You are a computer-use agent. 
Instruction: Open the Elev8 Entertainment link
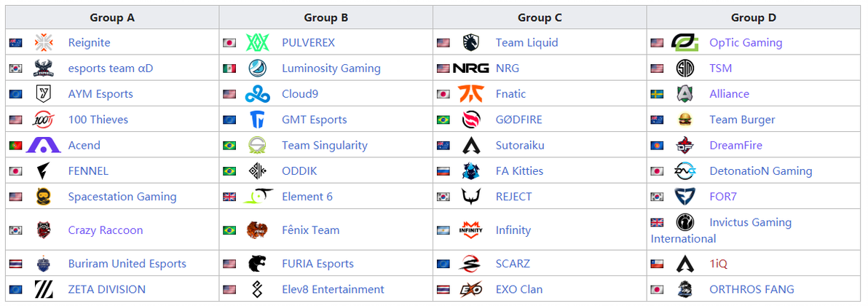333,289
